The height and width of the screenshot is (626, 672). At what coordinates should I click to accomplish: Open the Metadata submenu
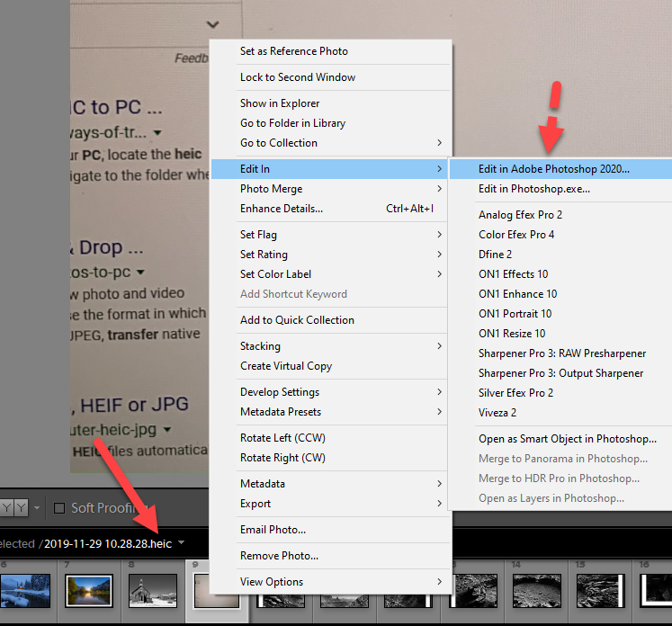coord(329,483)
